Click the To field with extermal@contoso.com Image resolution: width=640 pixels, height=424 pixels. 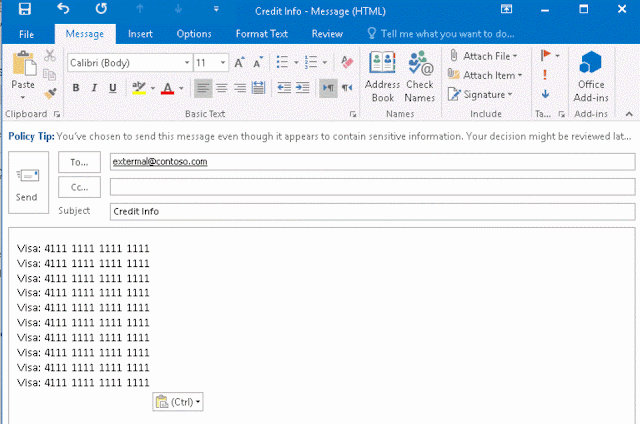(x=372, y=162)
